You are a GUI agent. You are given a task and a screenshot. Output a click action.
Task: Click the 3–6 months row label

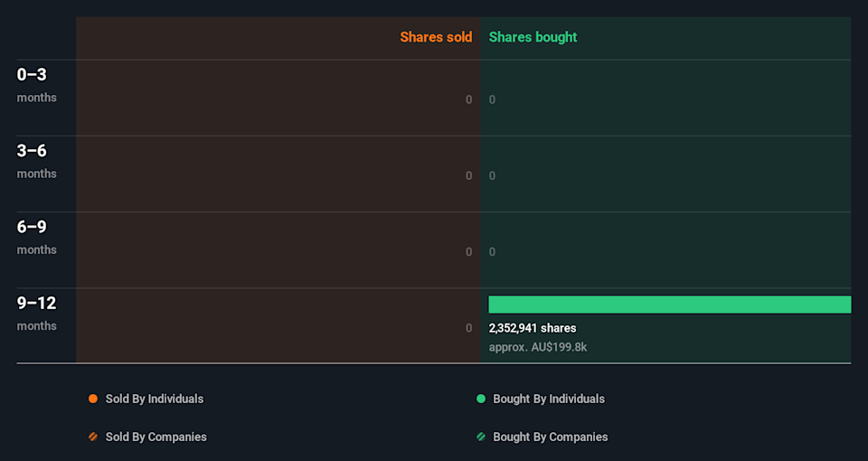point(36,161)
